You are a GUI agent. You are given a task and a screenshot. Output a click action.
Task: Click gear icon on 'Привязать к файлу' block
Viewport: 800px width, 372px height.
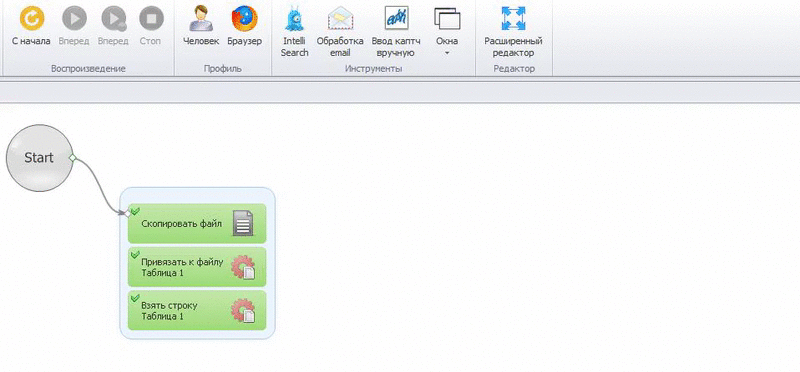click(243, 267)
